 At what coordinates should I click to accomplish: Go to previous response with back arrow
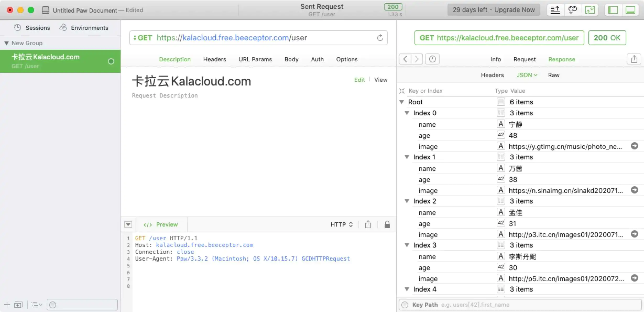pyautogui.click(x=405, y=59)
